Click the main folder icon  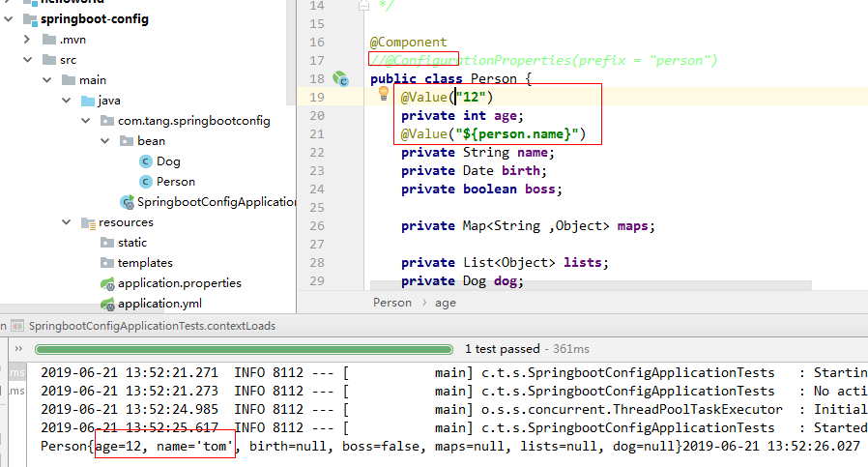click(69, 80)
